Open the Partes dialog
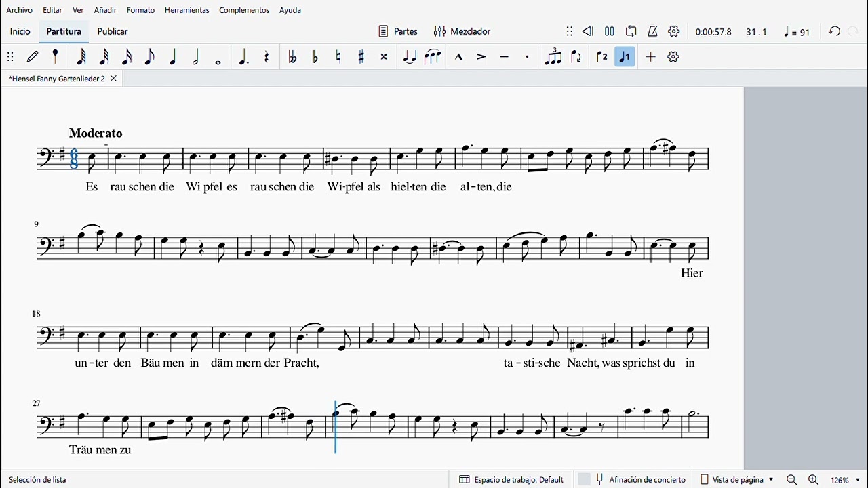The image size is (868, 488). click(x=398, y=31)
